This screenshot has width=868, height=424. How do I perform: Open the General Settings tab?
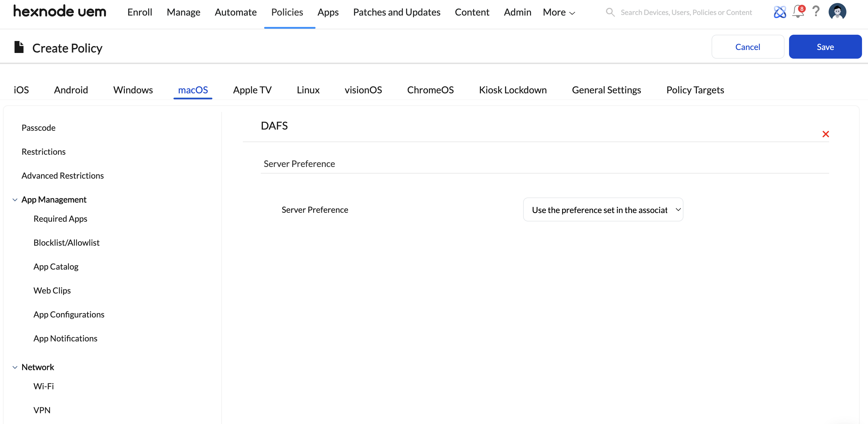coord(606,90)
